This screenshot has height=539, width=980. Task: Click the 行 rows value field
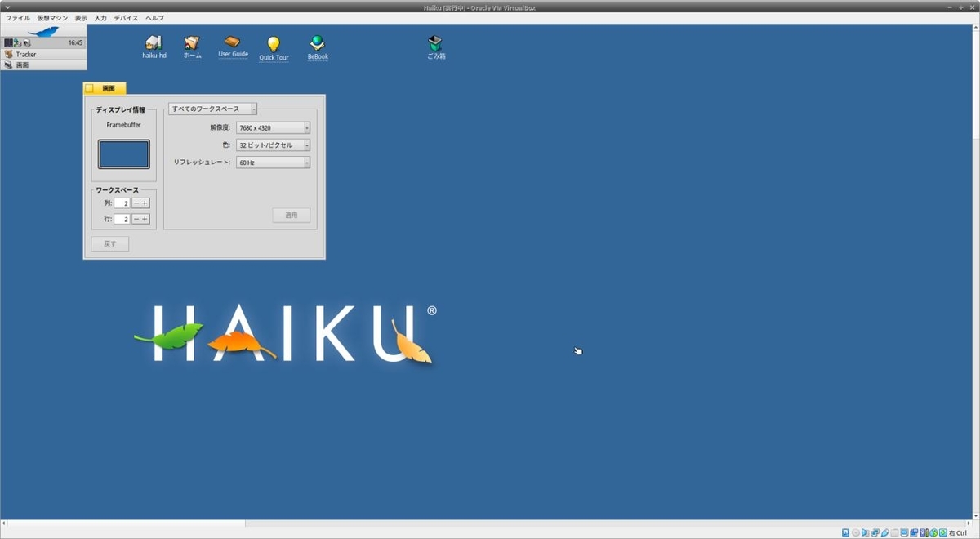pyautogui.click(x=122, y=219)
